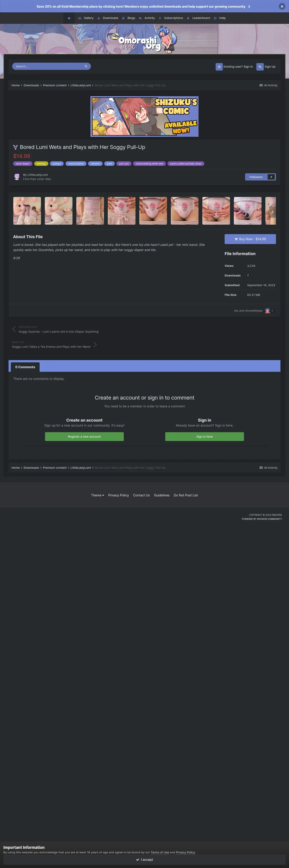
Task: Open Privacy Policy footer link
Action: click(x=118, y=495)
